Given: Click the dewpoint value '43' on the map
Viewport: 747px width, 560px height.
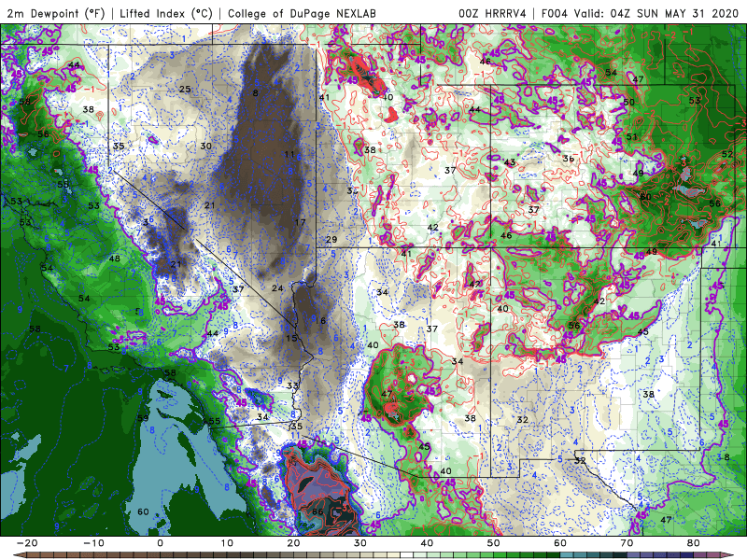Looking at the screenshot, I should pos(509,162).
